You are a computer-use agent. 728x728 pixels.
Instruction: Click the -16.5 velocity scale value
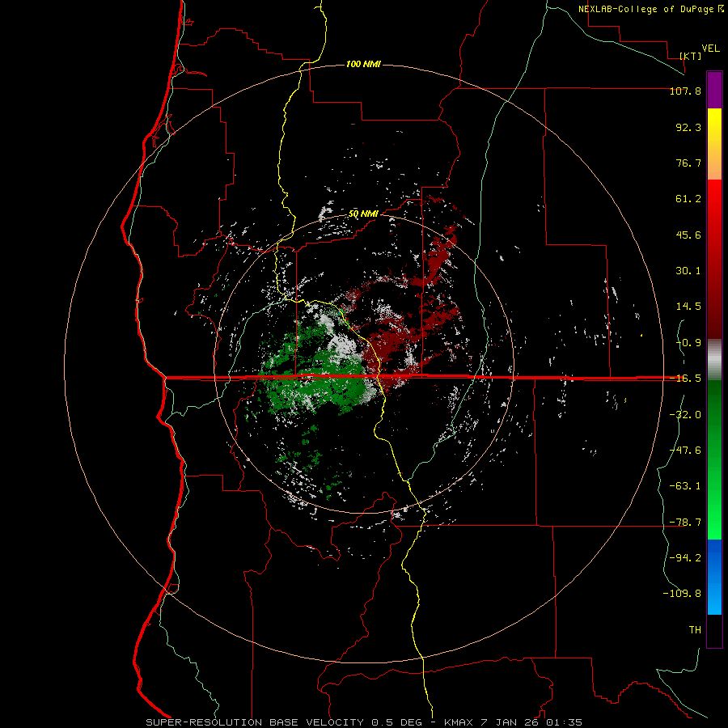pos(685,379)
